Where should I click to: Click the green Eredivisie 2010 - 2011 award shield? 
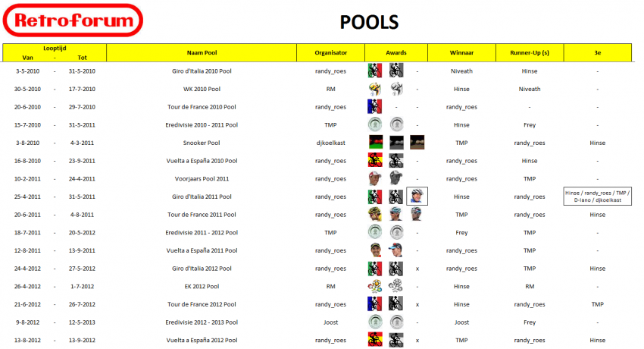click(374, 124)
